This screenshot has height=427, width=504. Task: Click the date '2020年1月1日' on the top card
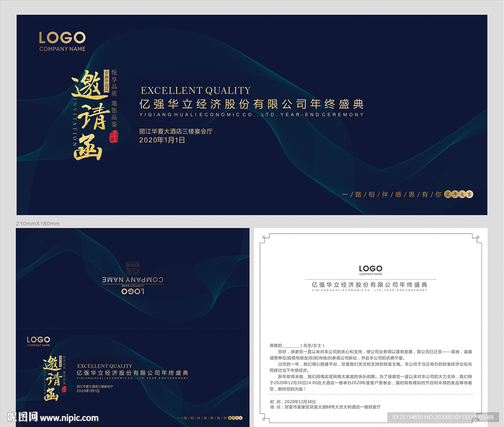162,140
